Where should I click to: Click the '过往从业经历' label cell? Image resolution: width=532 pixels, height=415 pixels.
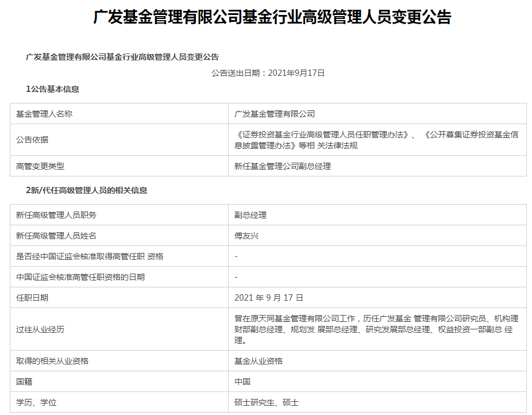click(x=40, y=329)
